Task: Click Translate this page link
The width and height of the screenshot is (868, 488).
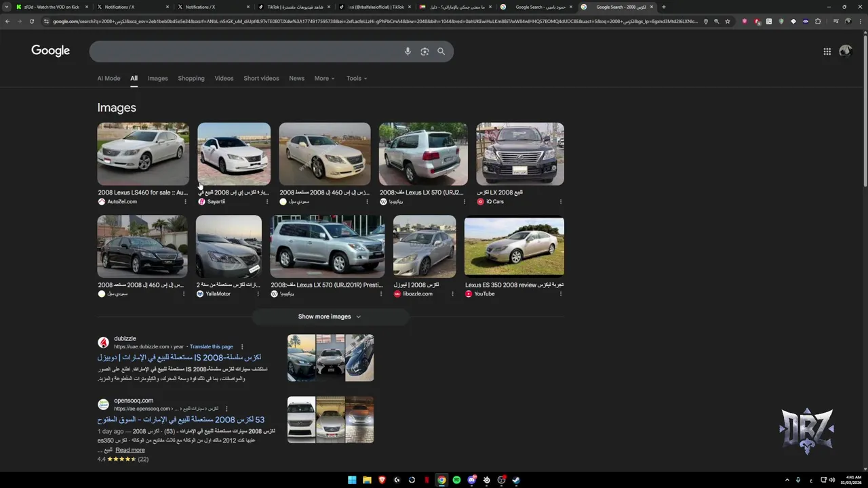Action: pyautogui.click(x=211, y=347)
